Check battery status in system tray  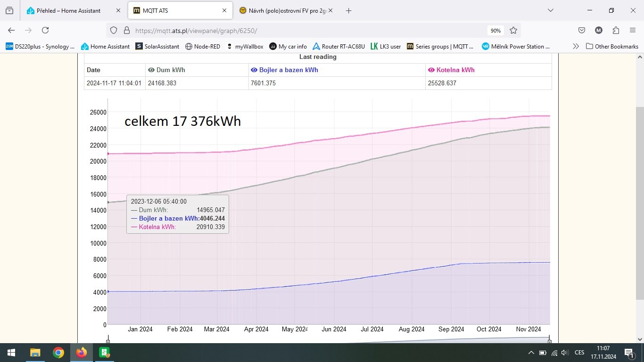pyautogui.click(x=543, y=353)
